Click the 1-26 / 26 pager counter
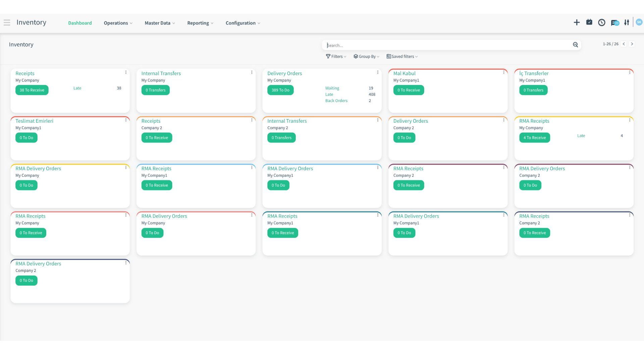 (x=610, y=44)
